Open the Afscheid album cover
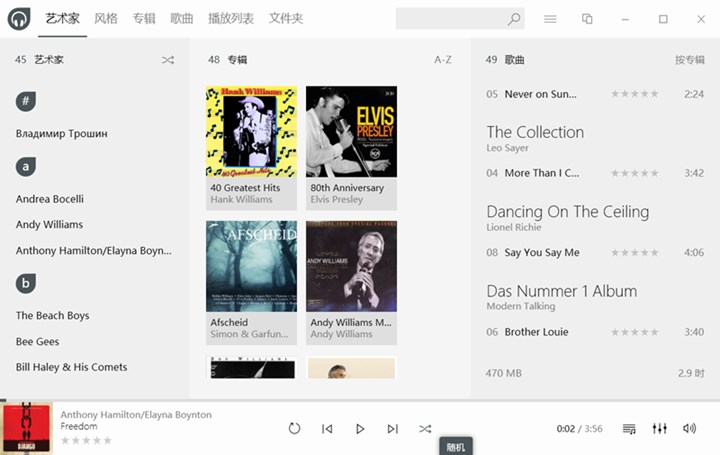720x455 pixels. click(251, 266)
